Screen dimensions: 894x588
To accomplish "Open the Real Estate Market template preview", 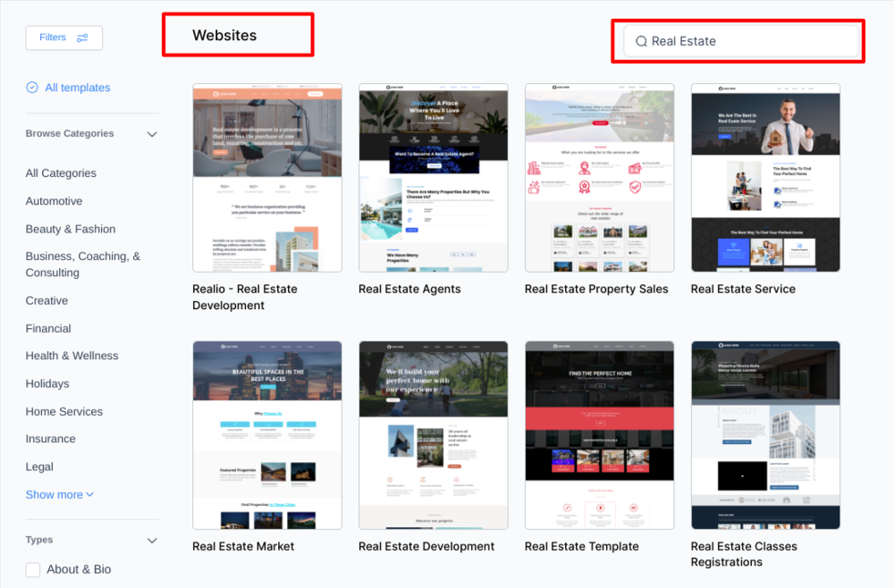I will [x=266, y=434].
